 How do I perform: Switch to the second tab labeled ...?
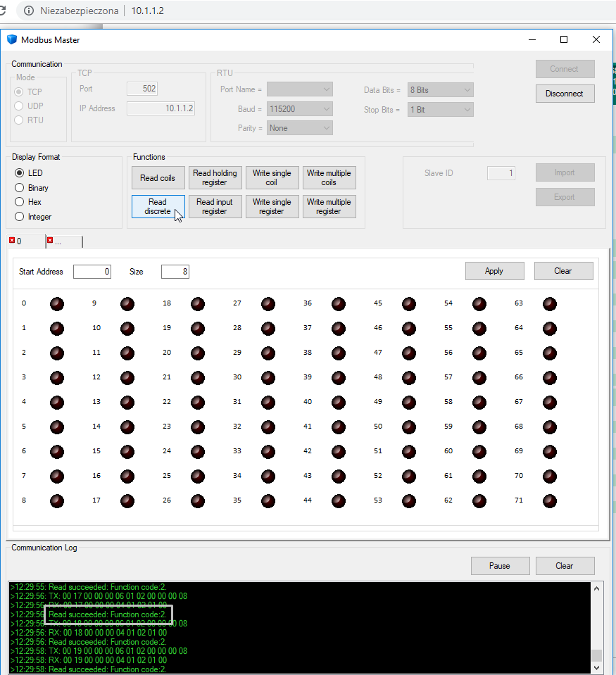click(x=64, y=241)
